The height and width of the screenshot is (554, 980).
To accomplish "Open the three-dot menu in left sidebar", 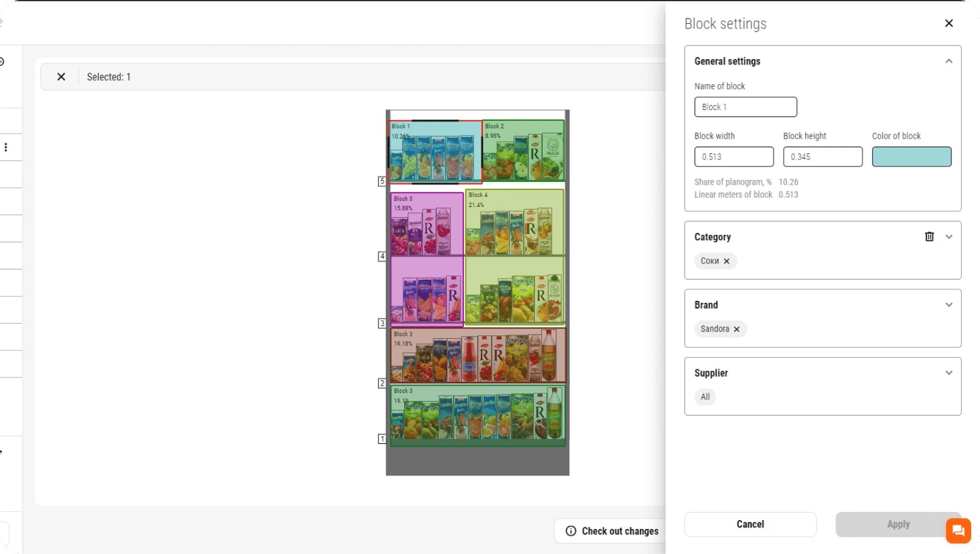I will click(x=6, y=147).
